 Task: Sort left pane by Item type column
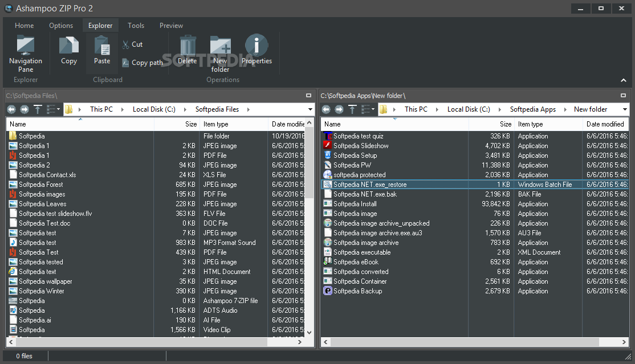click(x=234, y=124)
